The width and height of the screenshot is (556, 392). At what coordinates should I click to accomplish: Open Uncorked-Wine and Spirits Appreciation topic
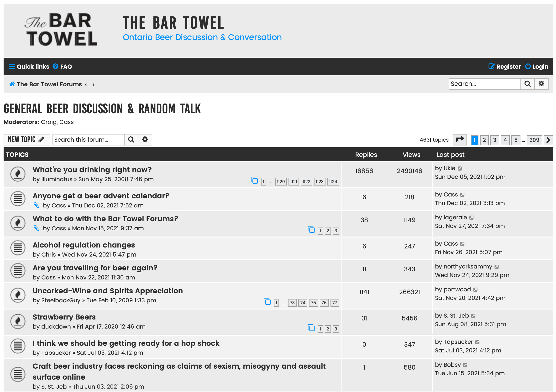pyautogui.click(x=108, y=291)
